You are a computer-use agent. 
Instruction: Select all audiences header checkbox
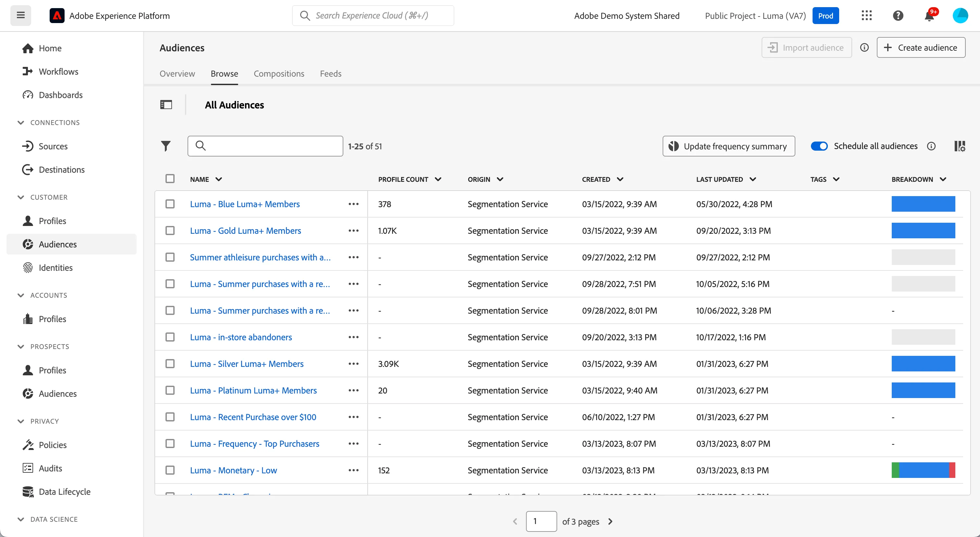pos(170,179)
